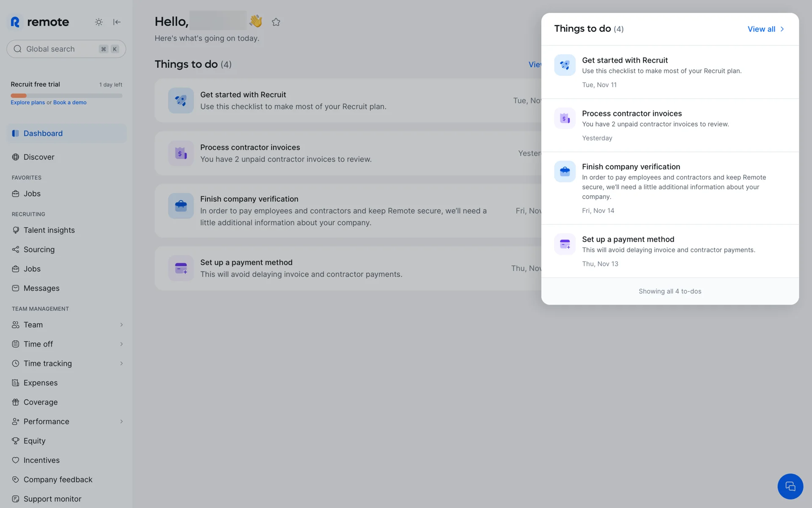Open Talent insights in sidebar
The height and width of the screenshot is (508, 812).
pyautogui.click(x=49, y=230)
